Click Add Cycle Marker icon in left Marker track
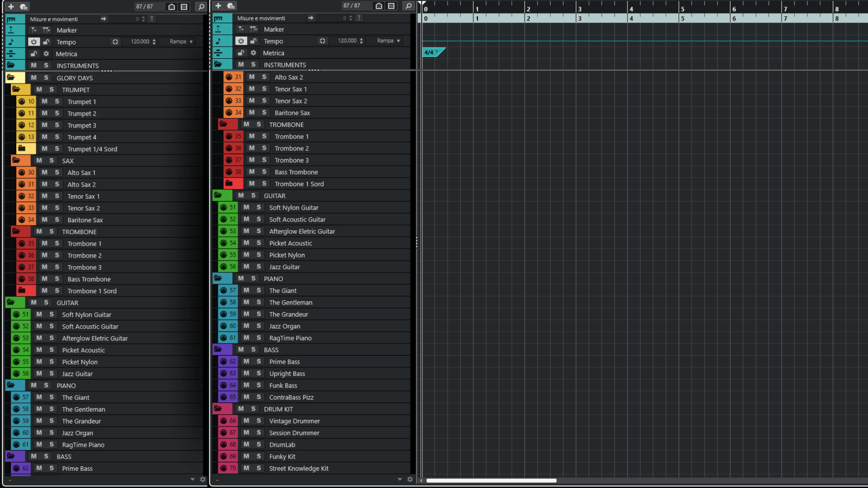This screenshot has width=868, height=488. pyautogui.click(x=46, y=30)
